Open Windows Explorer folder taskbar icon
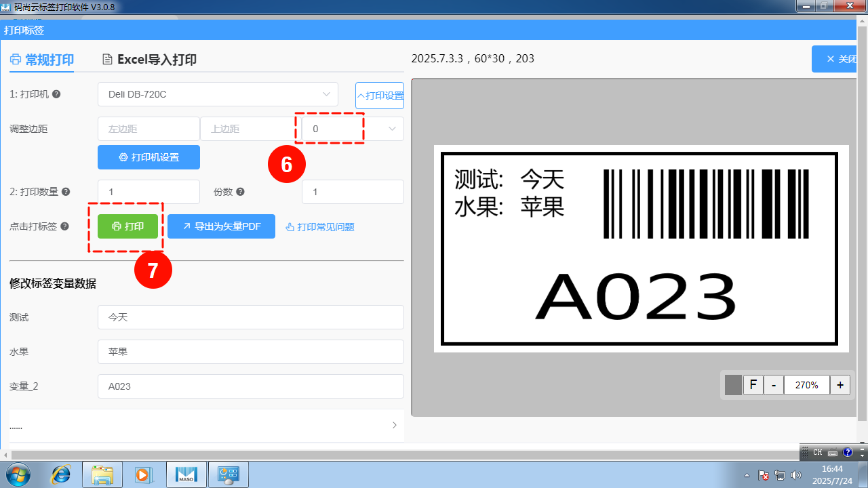This screenshot has width=868, height=488. click(102, 474)
